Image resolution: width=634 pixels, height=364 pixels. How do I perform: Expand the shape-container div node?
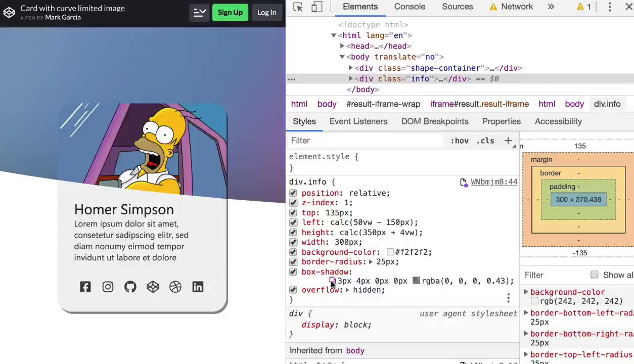(x=351, y=68)
